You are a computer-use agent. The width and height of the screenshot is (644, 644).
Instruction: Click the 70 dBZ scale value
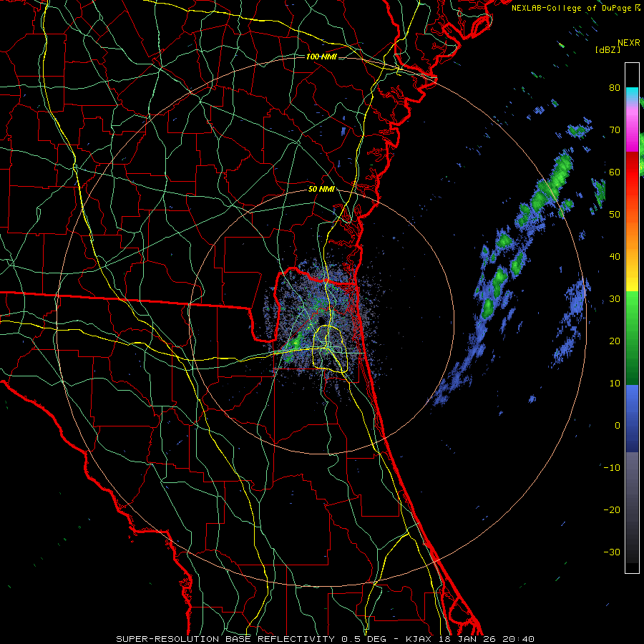615,130
